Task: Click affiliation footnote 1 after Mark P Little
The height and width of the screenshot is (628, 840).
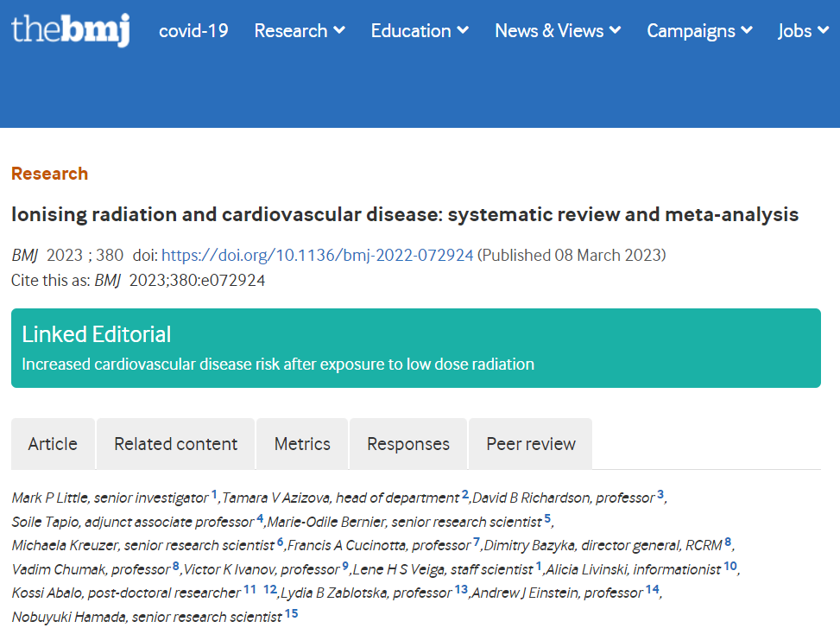Action: (x=214, y=494)
